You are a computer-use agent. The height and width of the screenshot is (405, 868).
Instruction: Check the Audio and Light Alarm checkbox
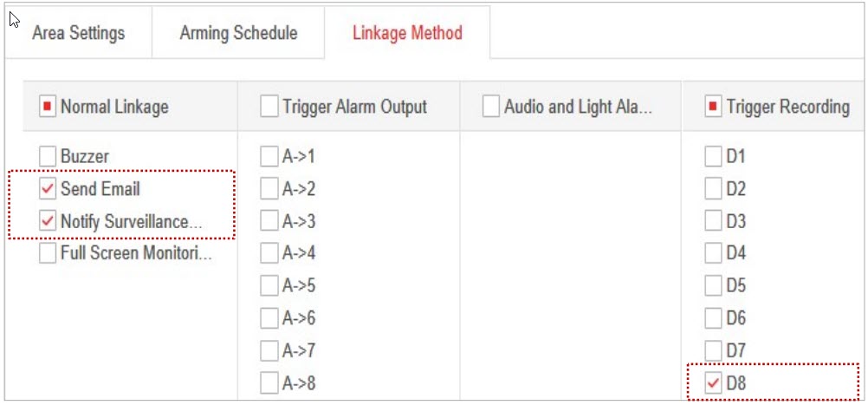pyautogui.click(x=491, y=107)
